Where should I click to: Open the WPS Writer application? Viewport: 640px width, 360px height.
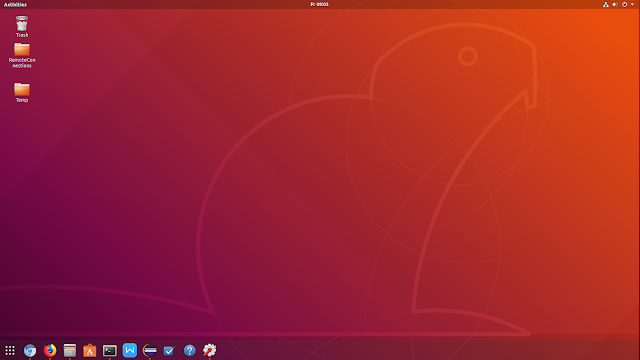(x=129, y=350)
